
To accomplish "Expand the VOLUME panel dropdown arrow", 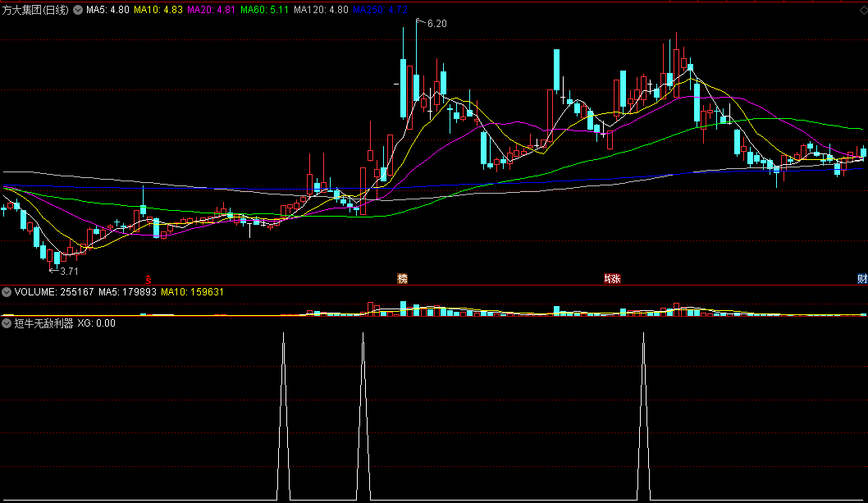I will (7, 292).
